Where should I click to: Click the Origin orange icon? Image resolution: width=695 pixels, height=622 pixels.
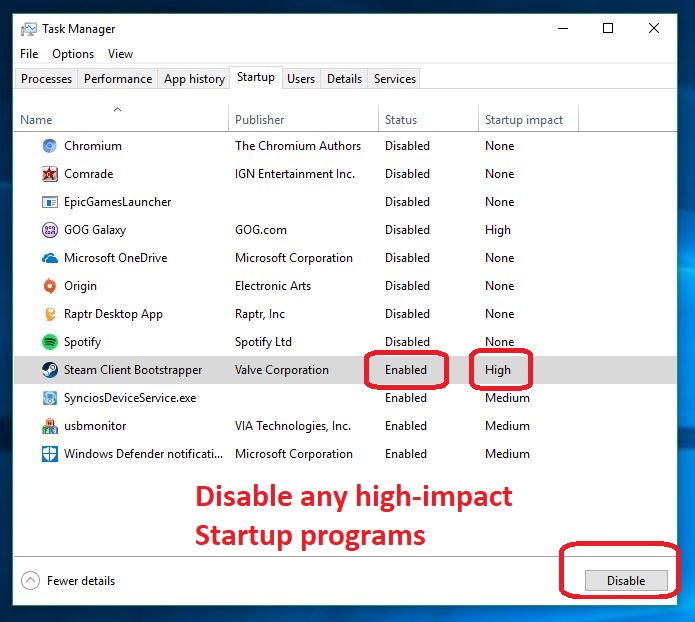50,286
